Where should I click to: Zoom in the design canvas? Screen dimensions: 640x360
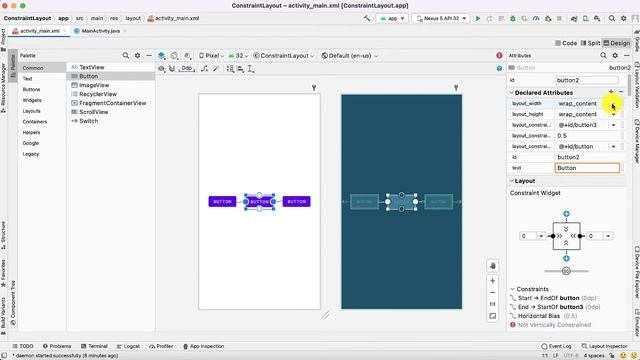(493, 281)
